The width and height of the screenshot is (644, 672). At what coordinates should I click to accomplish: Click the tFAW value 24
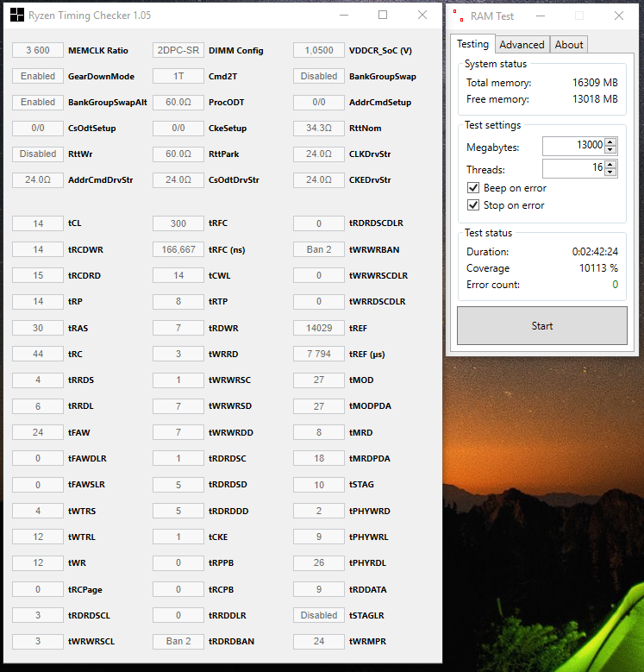click(x=38, y=432)
